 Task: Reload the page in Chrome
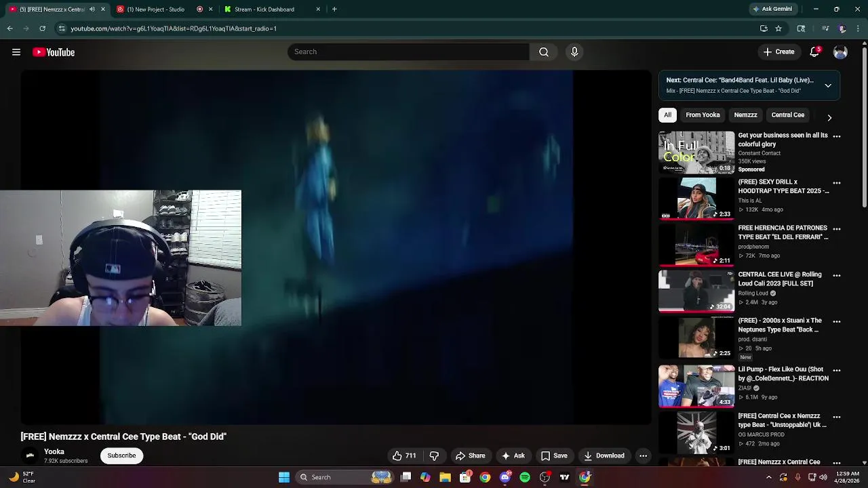click(42, 28)
